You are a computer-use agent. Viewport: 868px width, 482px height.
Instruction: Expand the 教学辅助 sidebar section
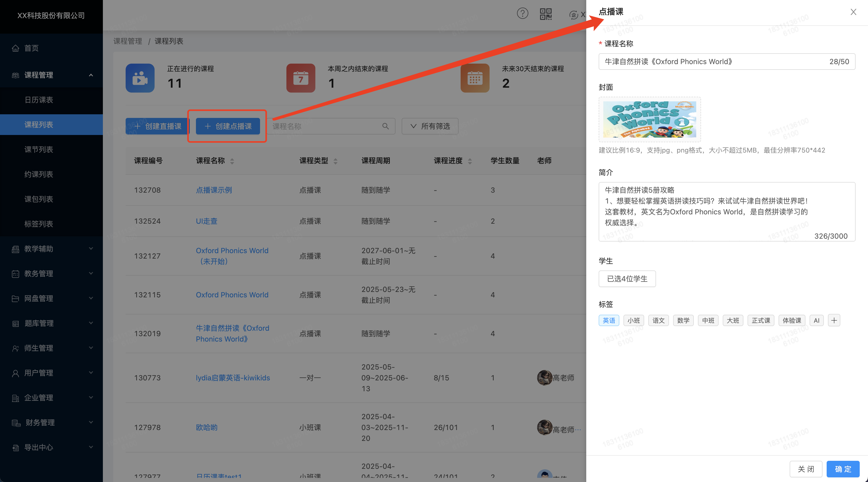click(39, 249)
